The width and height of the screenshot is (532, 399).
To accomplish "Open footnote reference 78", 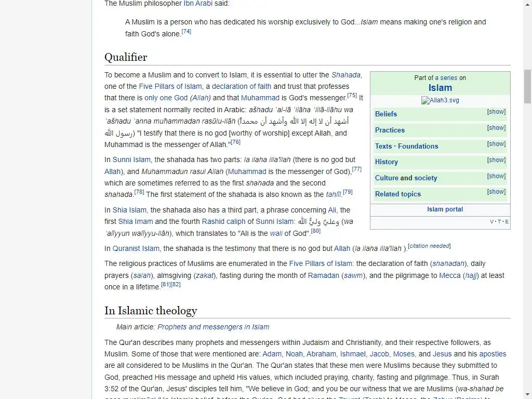I will [139, 192].
